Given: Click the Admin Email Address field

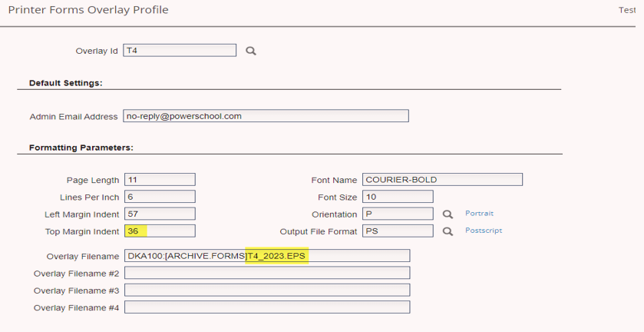Looking at the screenshot, I should click(x=266, y=116).
